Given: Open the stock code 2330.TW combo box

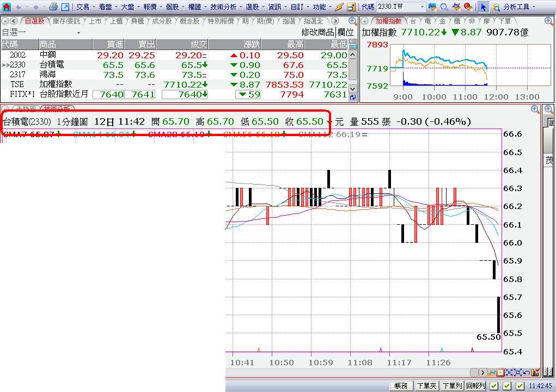Looking at the screenshot, I should [x=401, y=7].
